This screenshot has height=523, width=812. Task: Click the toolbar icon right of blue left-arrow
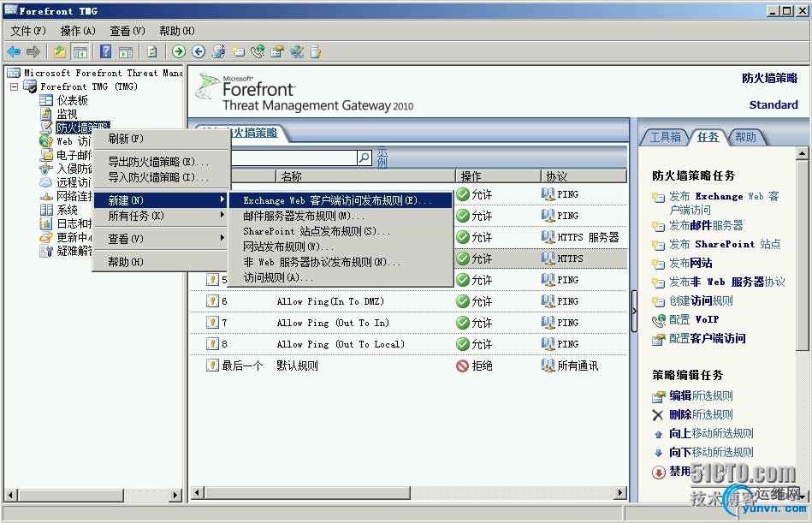218,51
